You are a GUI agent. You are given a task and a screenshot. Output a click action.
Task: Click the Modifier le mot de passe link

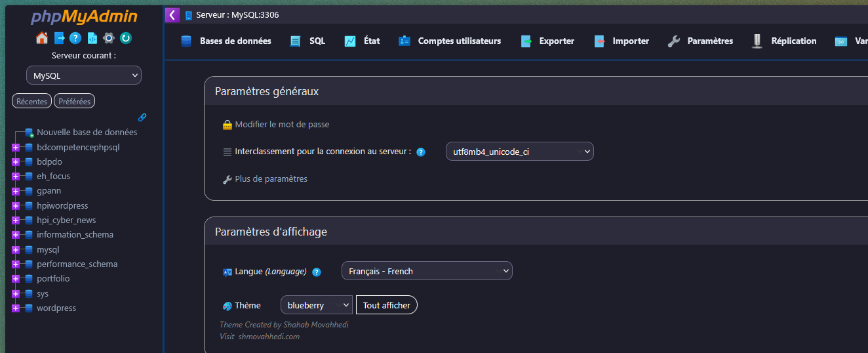[282, 125]
